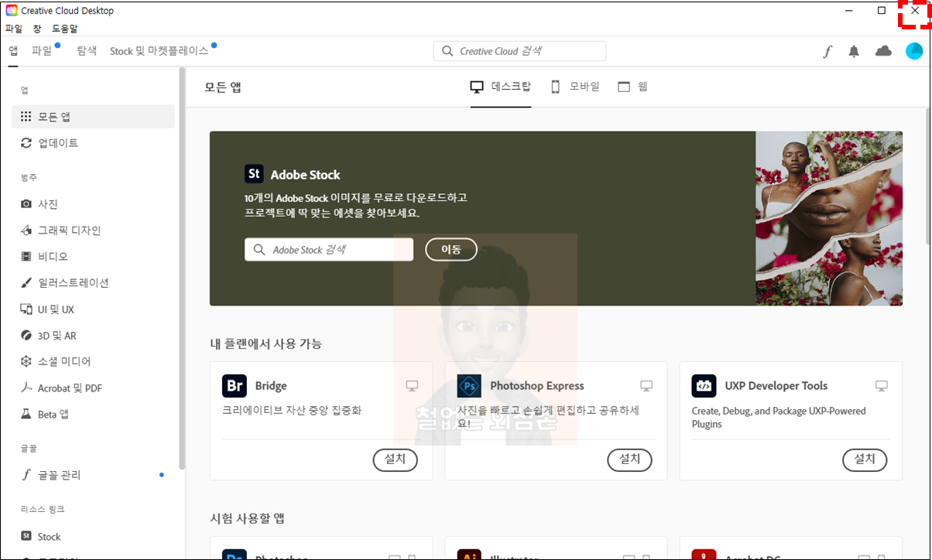Open cloud sync status icon

coord(883,52)
